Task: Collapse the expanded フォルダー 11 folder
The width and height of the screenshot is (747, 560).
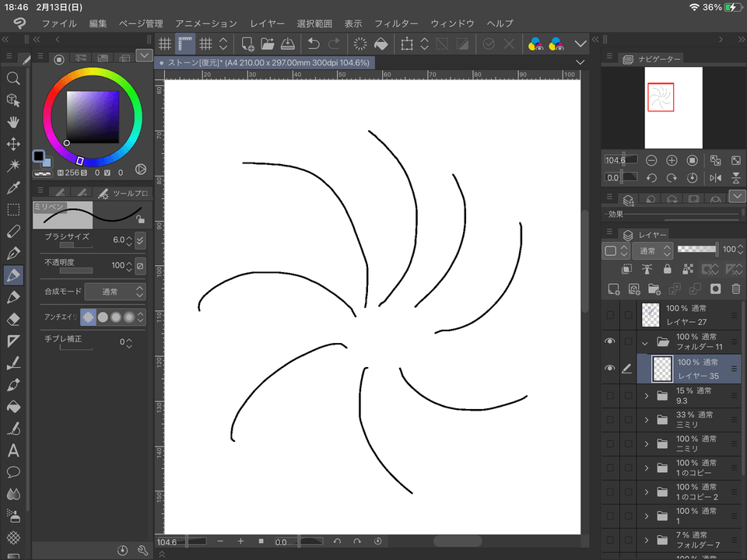Action: click(x=644, y=341)
